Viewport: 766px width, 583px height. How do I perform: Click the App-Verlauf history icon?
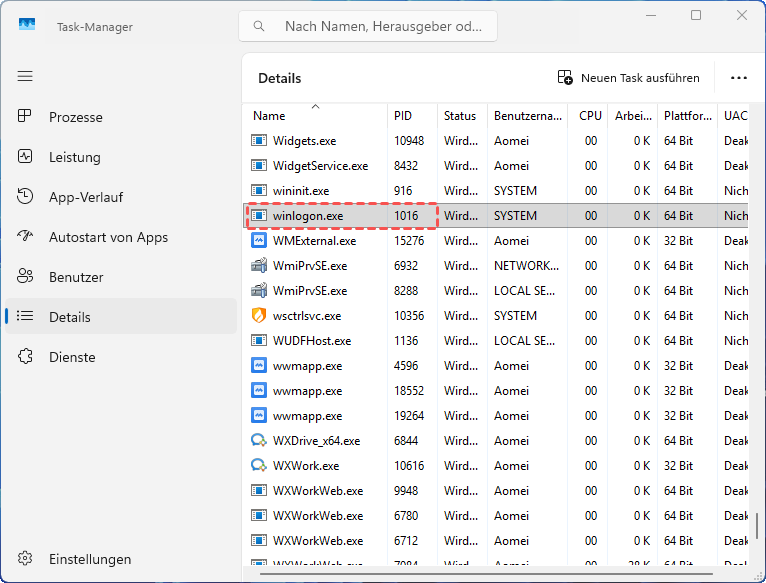(x=26, y=197)
